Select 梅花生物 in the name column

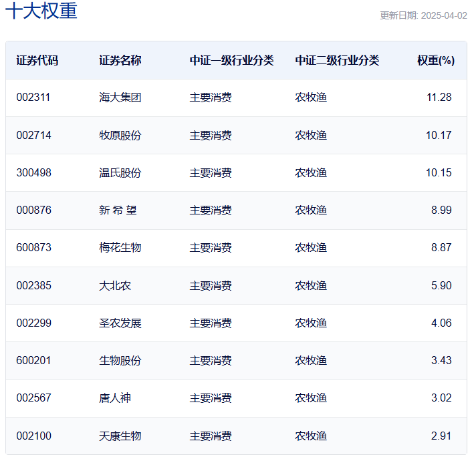[120, 248]
